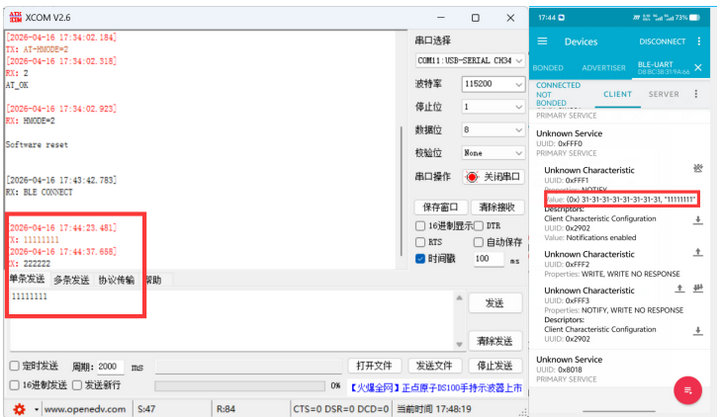Open overflow menu beside DISCONNECT
720x417 pixels.
click(699, 41)
